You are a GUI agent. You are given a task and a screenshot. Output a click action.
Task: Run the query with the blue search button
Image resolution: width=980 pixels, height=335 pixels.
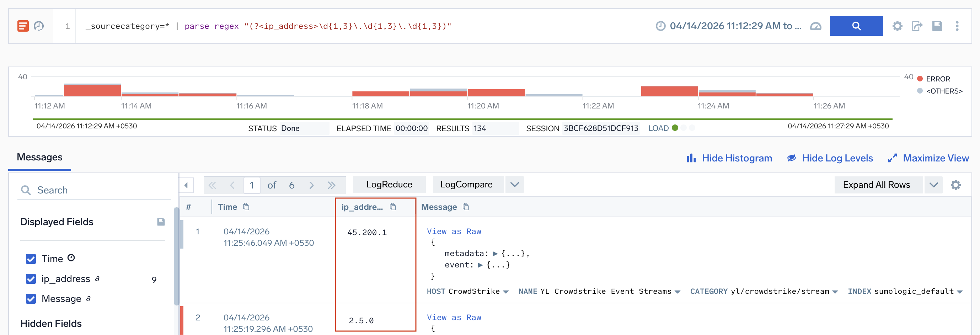(856, 26)
